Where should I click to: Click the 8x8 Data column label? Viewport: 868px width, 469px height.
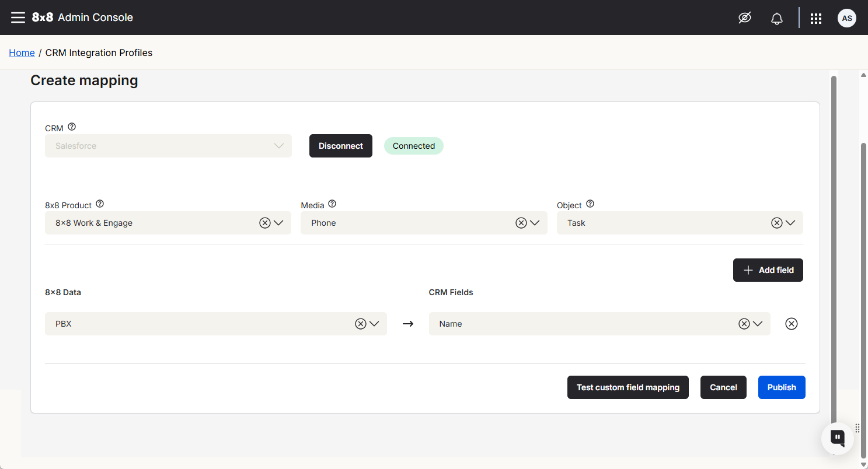63,292
